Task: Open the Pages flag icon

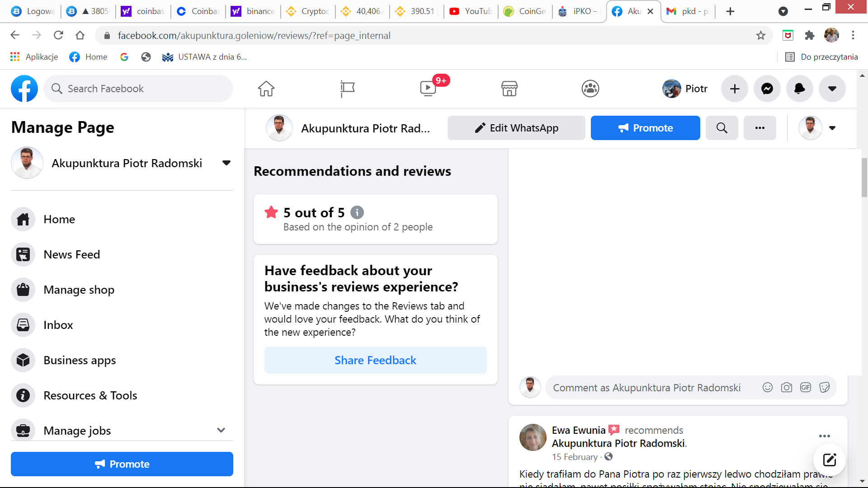Action: pyautogui.click(x=347, y=89)
